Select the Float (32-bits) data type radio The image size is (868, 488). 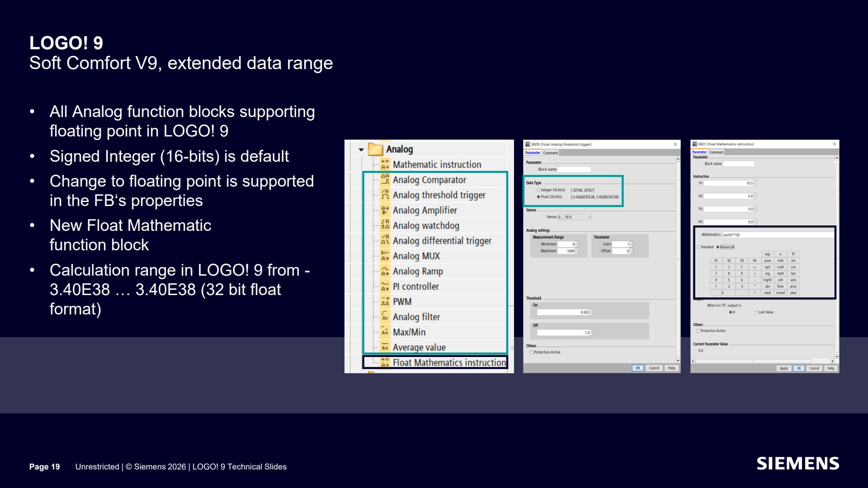click(538, 197)
